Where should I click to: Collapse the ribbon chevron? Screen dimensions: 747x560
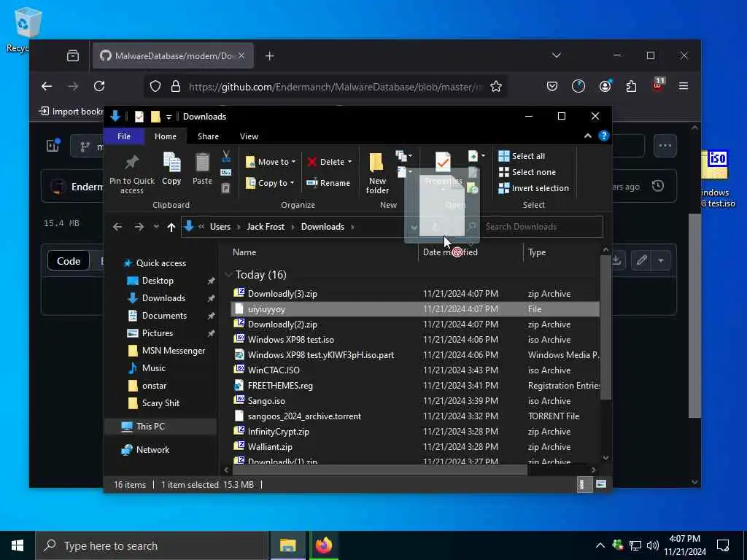[x=587, y=136]
